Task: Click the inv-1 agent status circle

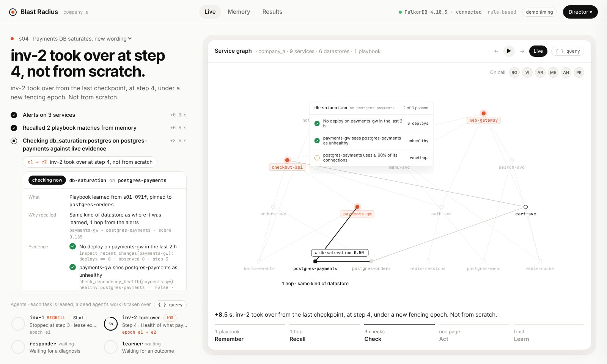Action: coord(18,324)
